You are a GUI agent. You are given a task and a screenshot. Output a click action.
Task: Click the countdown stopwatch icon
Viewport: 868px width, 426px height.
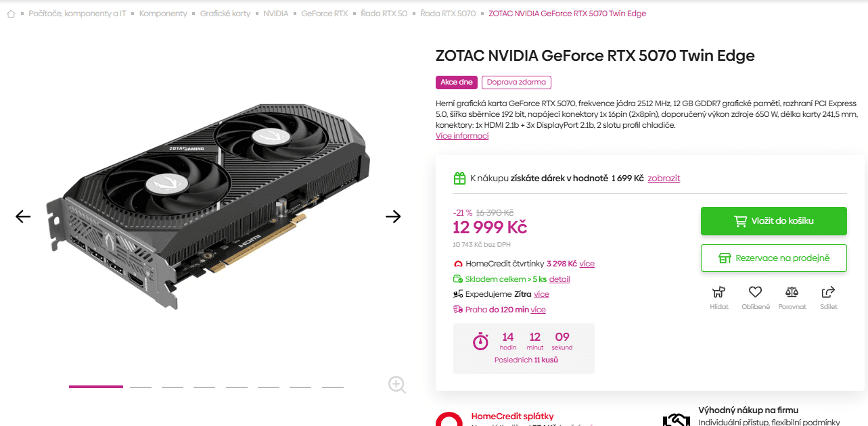[480, 341]
